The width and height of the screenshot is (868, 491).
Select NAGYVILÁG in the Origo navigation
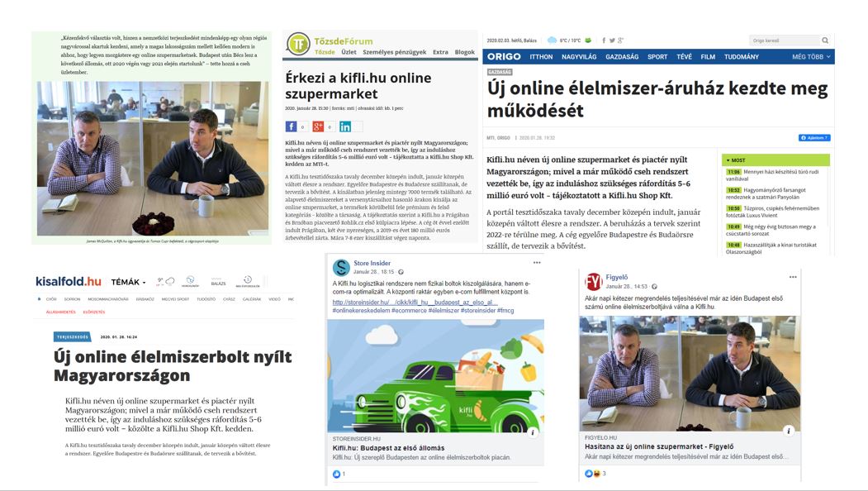point(579,57)
